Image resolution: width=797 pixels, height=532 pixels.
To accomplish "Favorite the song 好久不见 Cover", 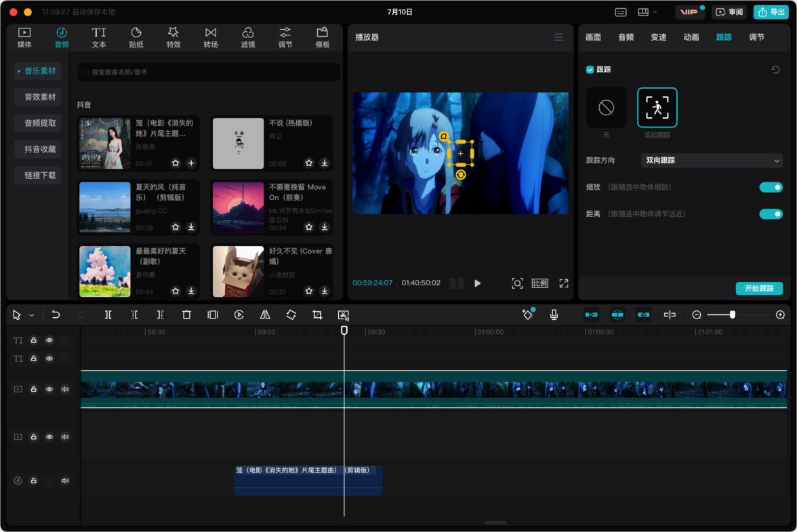I will tap(308, 291).
